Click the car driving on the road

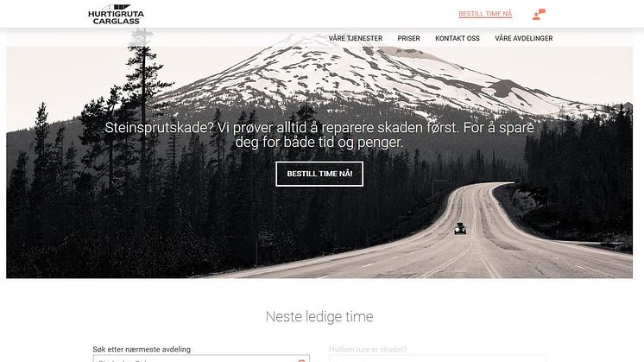(x=460, y=228)
